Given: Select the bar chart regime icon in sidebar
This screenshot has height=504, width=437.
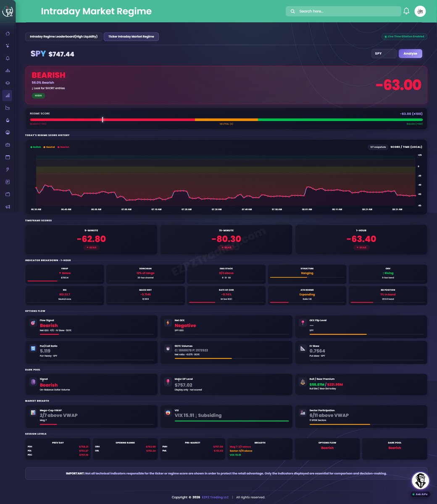Looking at the screenshot, I should coord(8,95).
